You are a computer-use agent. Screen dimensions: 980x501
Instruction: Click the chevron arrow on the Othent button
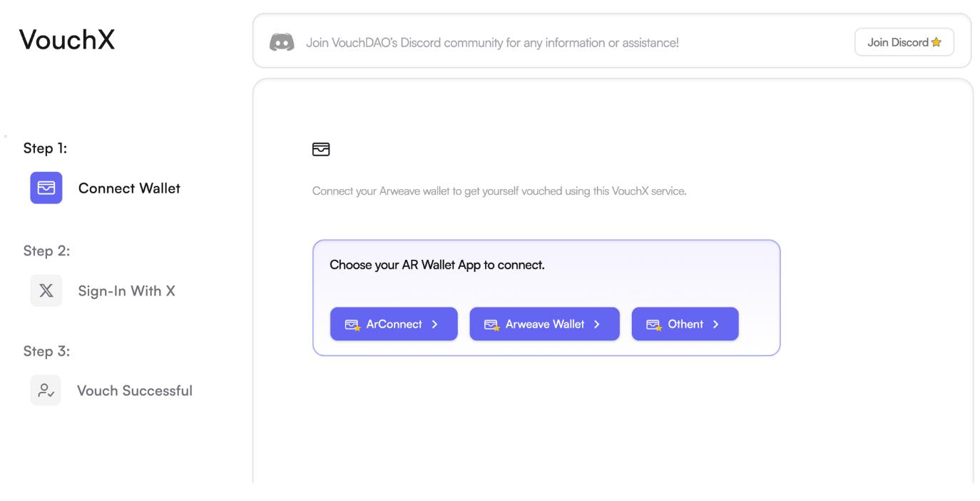tap(716, 325)
